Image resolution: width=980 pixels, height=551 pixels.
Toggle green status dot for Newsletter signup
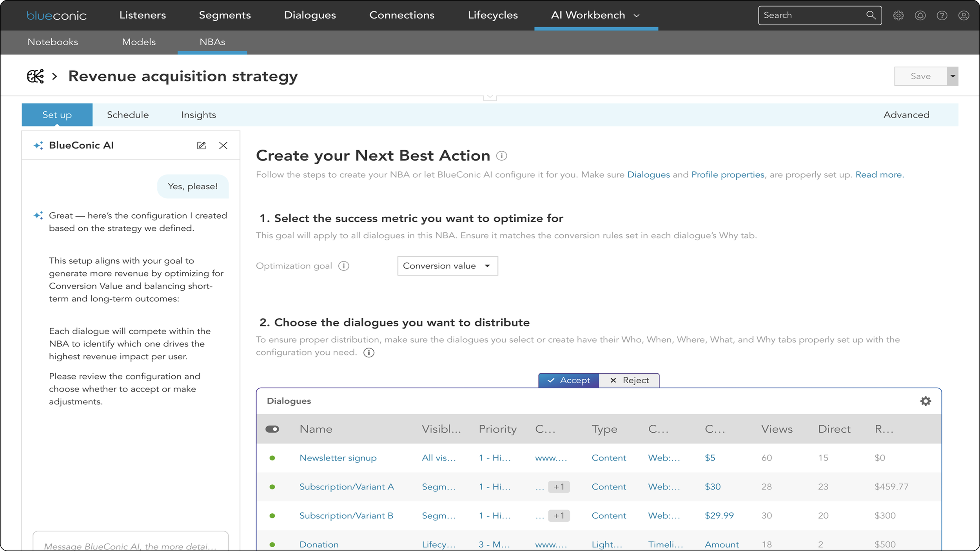tap(272, 458)
